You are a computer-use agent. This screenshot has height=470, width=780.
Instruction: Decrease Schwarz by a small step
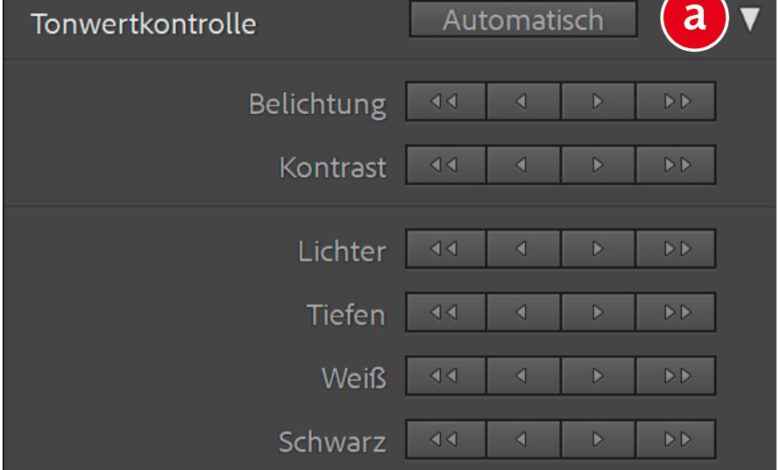pos(523,439)
